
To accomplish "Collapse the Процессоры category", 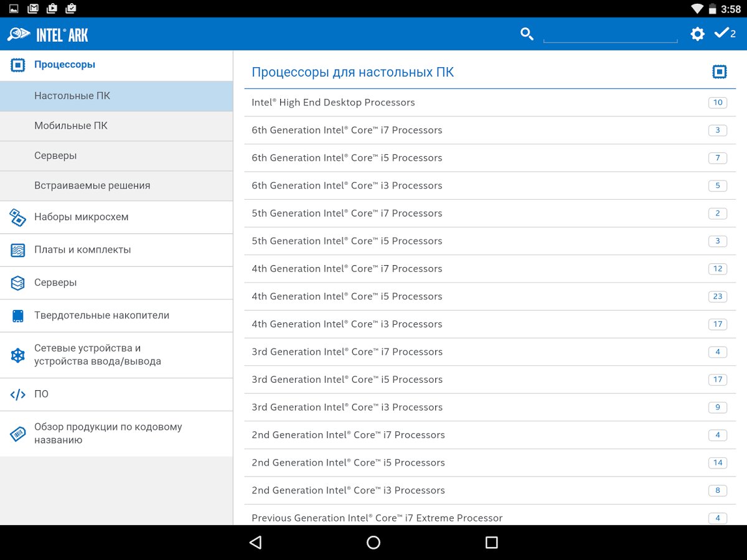I will 65,65.
